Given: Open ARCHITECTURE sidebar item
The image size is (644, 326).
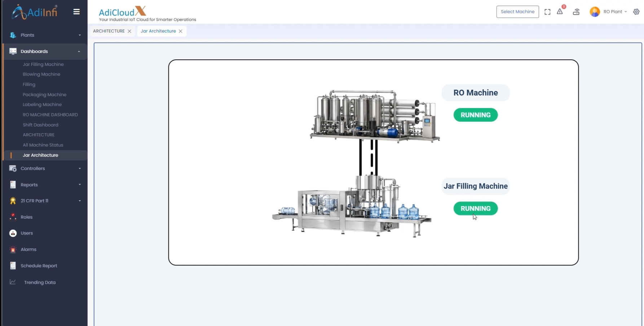Looking at the screenshot, I should [39, 135].
